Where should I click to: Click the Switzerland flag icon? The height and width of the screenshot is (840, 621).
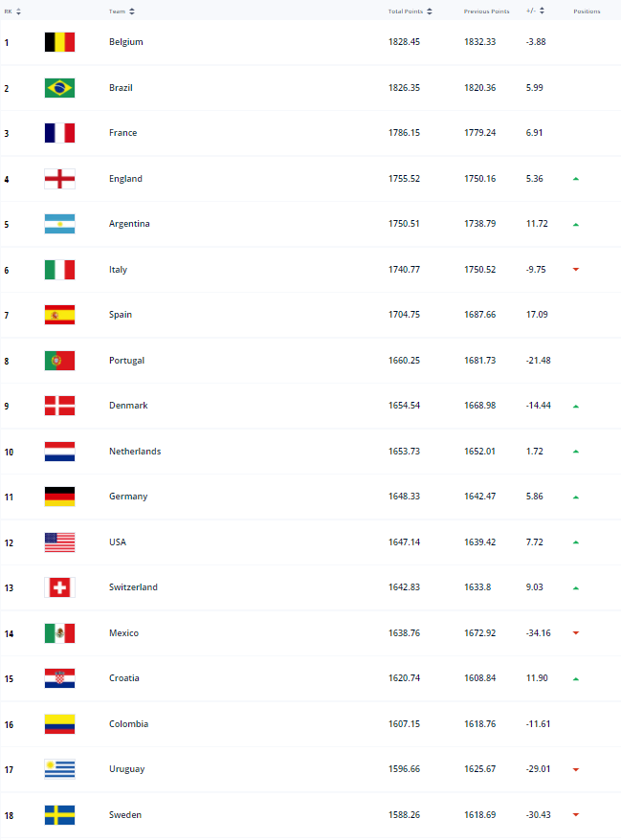coord(59,587)
